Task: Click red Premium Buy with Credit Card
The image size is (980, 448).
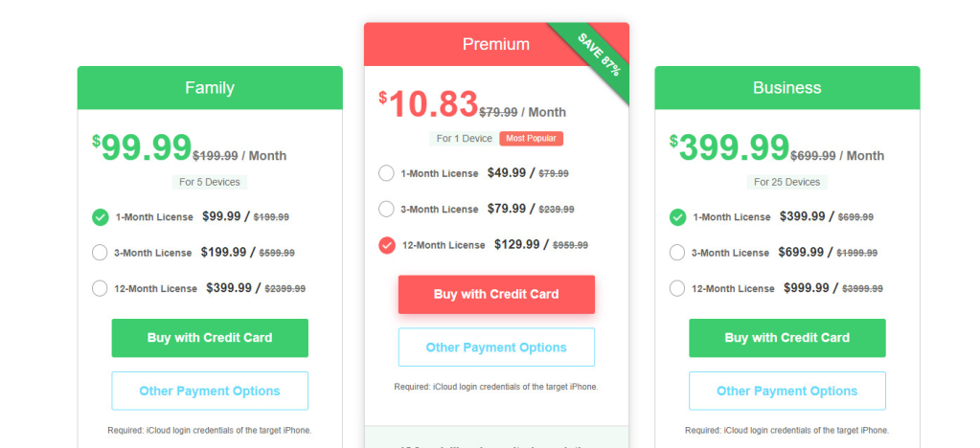Action: tap(496, 294)
